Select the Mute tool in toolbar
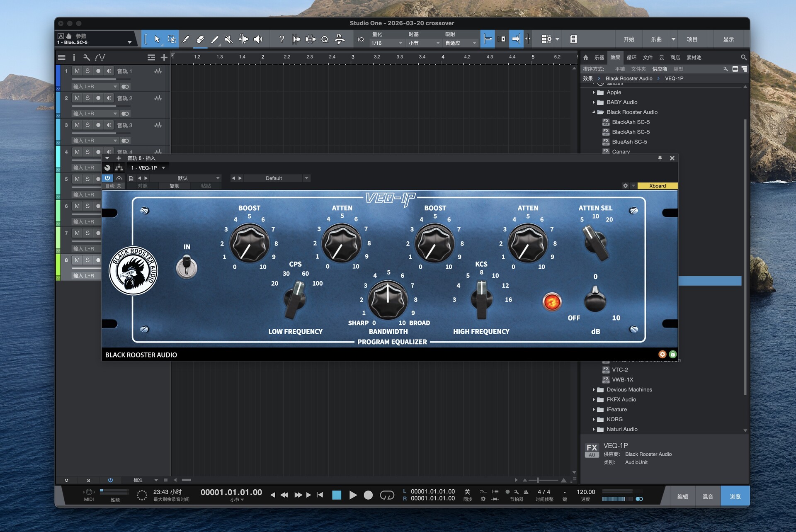 tap(229, 39)
